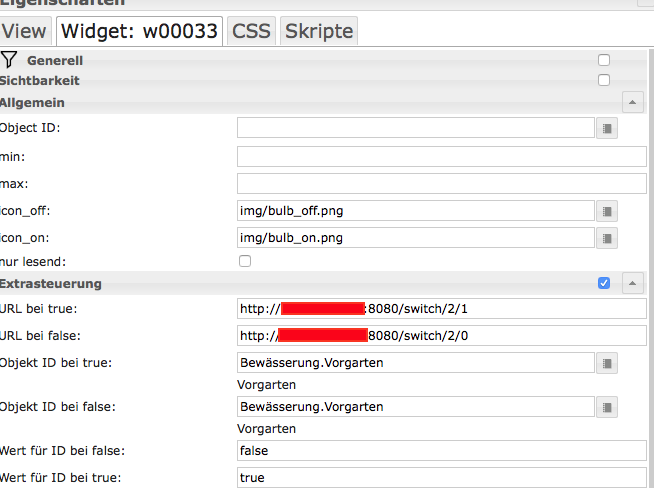Enable the nur lesend checkbox
654x488 pixels.
245,261
